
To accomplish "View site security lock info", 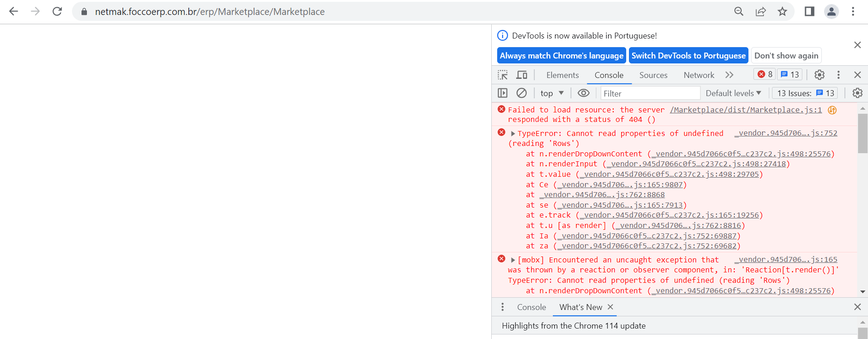I will (x=84, y=12).
